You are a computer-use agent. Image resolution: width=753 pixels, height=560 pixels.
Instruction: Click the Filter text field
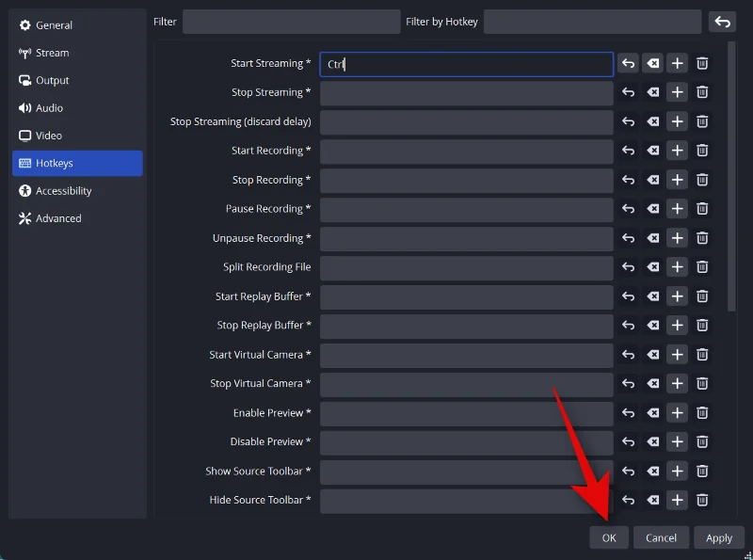(292, 22)
